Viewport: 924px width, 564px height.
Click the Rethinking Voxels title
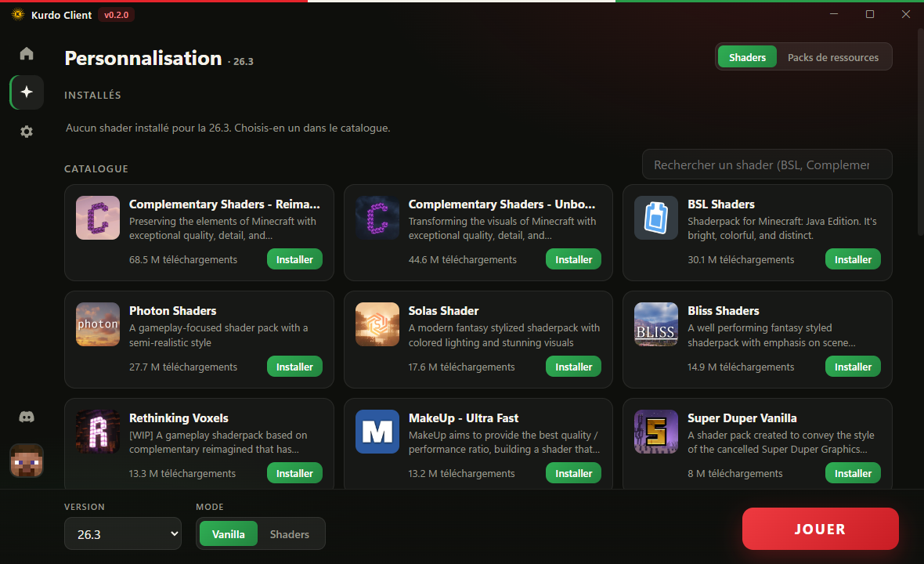tap(179, 418)
